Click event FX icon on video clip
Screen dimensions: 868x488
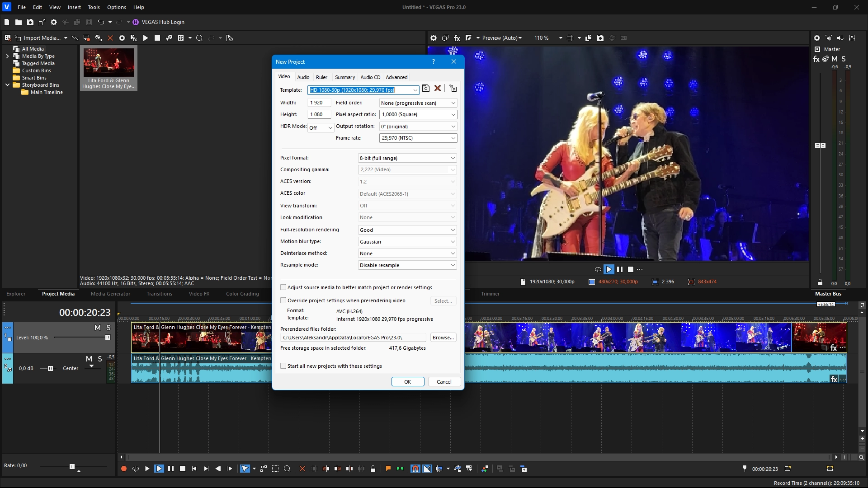[x=834, y=348]
